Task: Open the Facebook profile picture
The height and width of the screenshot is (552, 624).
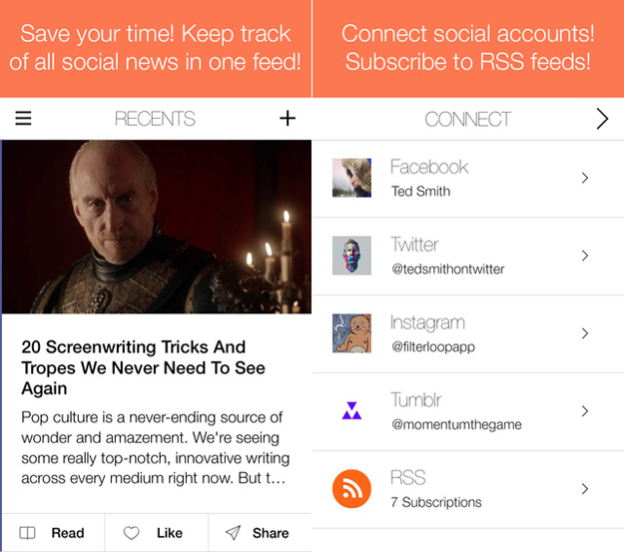Action: coord(352,177)
